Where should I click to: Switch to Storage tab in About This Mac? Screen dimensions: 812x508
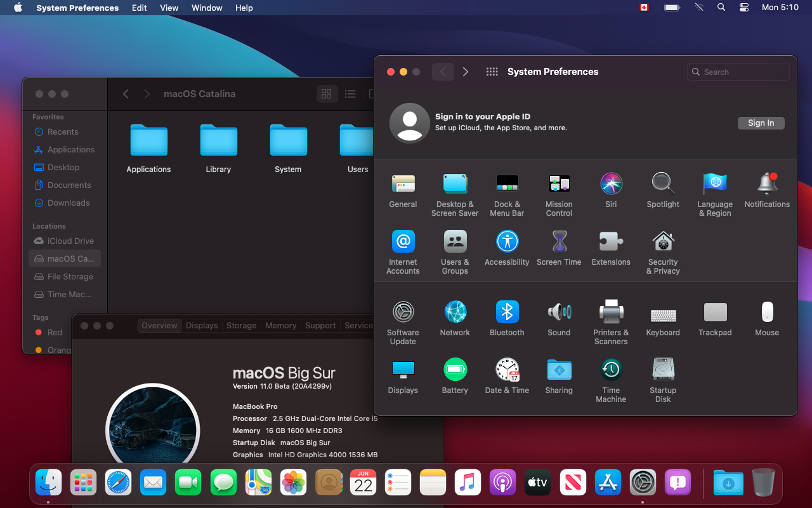(x=242, y=325)
